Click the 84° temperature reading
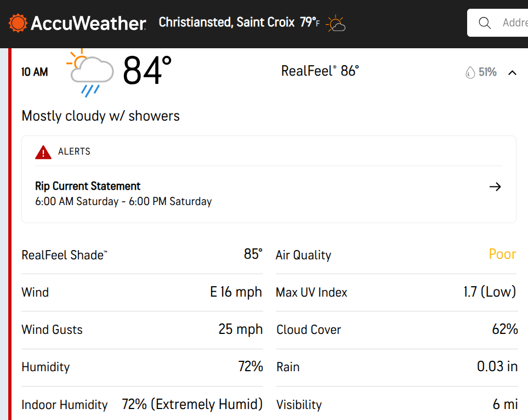The image size is (528, 420). point(147,71)
